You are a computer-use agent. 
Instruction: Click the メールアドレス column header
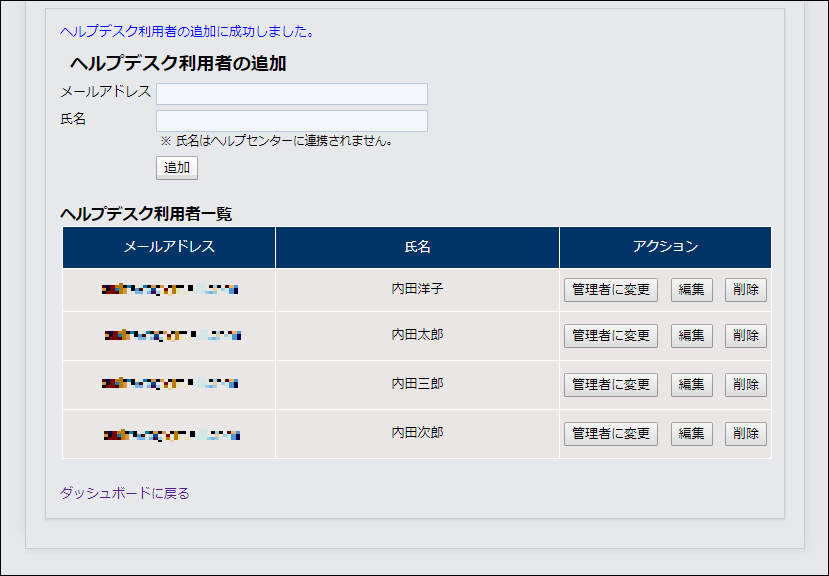[x=168, y=247]
